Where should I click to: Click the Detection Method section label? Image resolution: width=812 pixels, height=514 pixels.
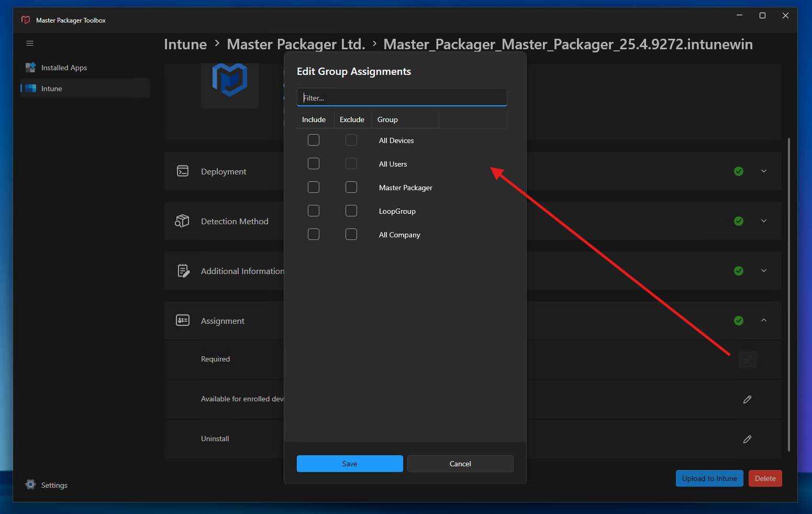pos(235,221)
